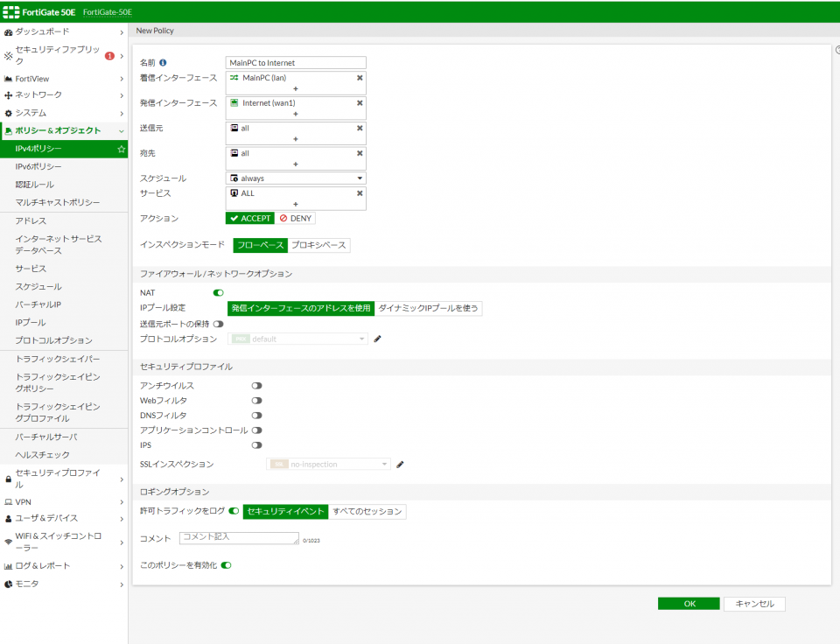
Task: Open the プロトコルオプション default dropdown
Action: point(297,339)
